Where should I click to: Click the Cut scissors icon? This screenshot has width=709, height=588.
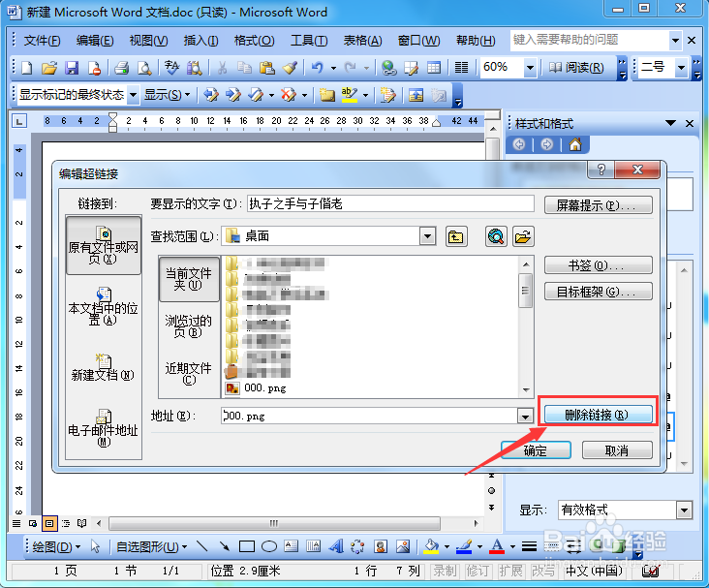pyautogui.click(x=222, y=68)
